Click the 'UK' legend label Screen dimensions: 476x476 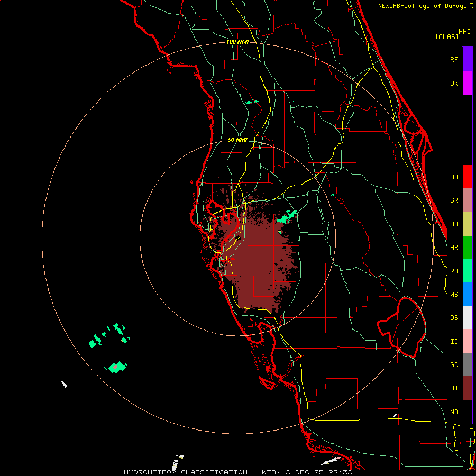click(454, 83)
